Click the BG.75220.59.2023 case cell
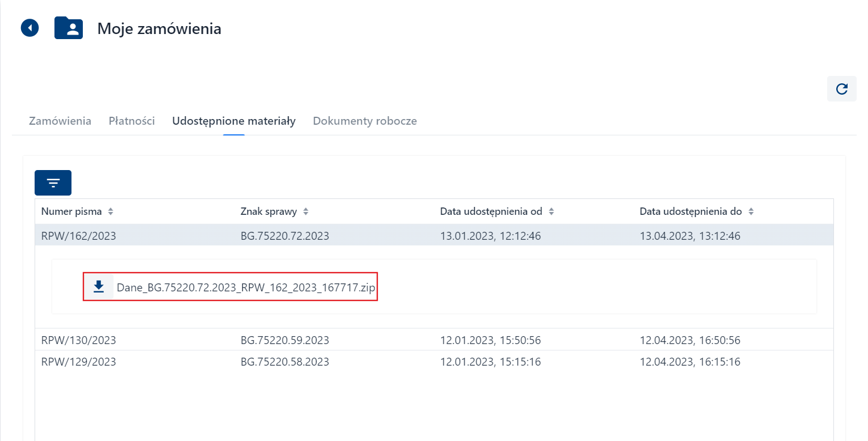This screenshot has height=441, width=868. pyautogui.click(x=285, y=340)
